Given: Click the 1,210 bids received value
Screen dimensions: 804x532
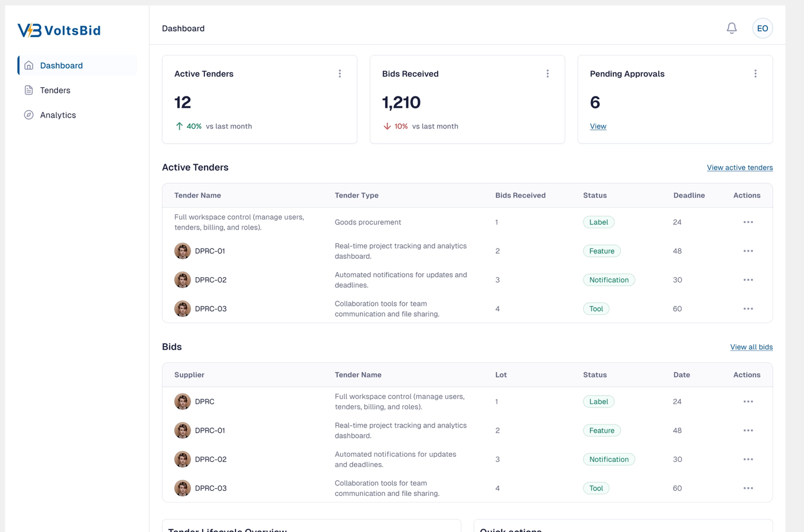Looking at the screenshot, I should 401,102.
